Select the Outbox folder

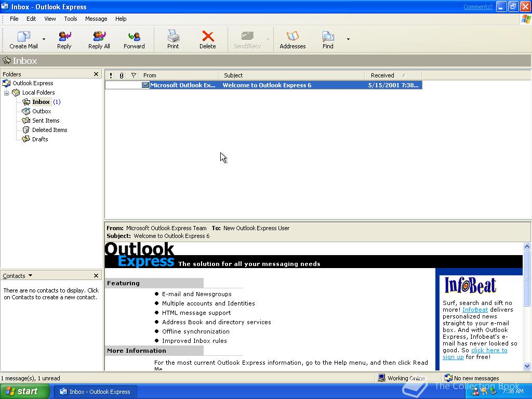[42, 111]
